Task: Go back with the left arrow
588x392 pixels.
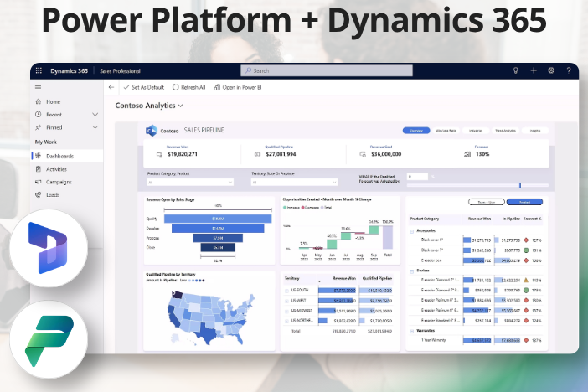Action: click(111, 87)
